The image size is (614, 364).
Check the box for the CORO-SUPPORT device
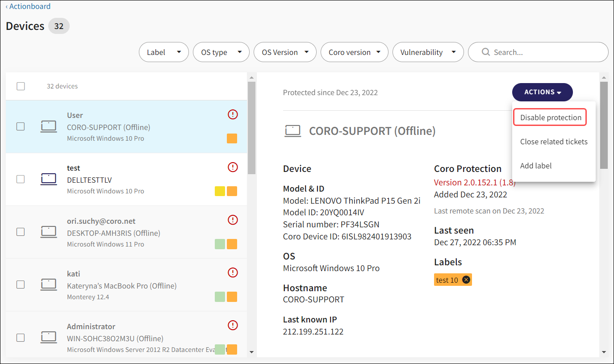click(21, 126)
